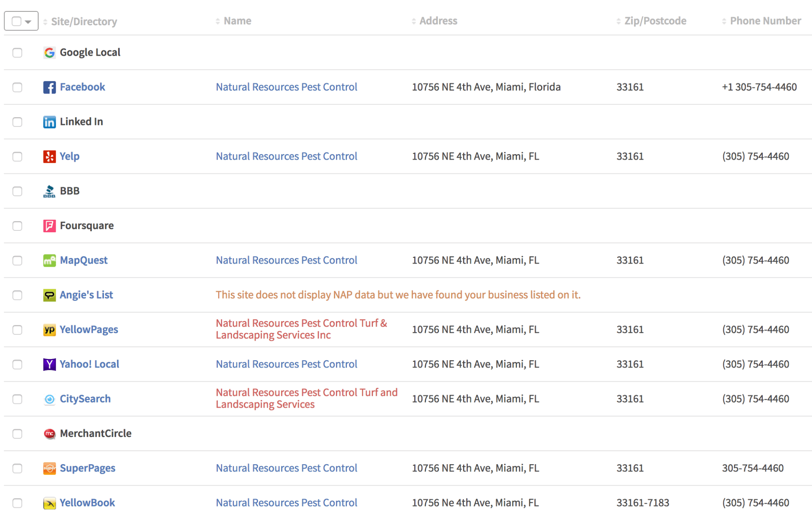The height and width of the screenshot is (519, 812).
Task: Sort by Zip/Postcode column header
Action: click(x=652, y=21)
